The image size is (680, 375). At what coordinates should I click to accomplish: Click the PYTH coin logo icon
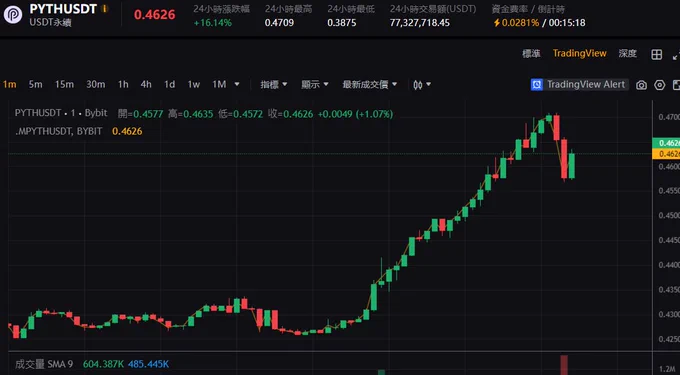(x=13, y=15)
